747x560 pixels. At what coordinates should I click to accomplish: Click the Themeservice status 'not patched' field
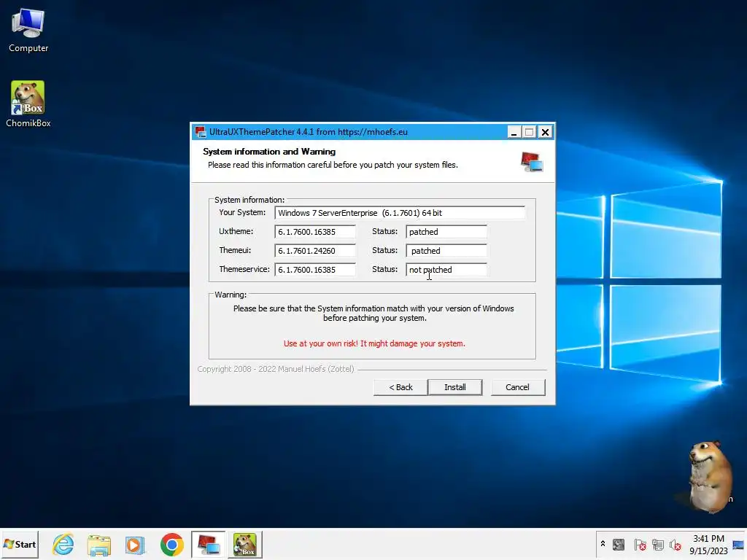pos(446,270)
